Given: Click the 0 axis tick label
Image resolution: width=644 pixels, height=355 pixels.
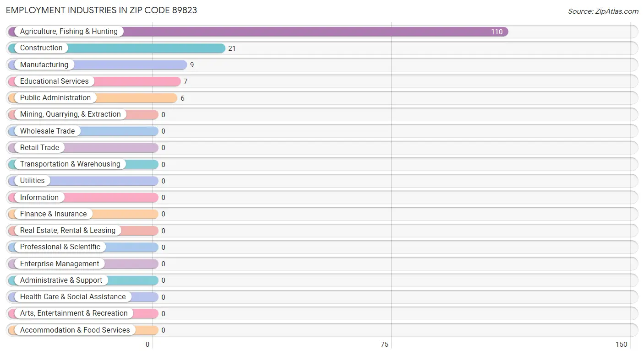Looking at the screenshot, I should point(147,344).
